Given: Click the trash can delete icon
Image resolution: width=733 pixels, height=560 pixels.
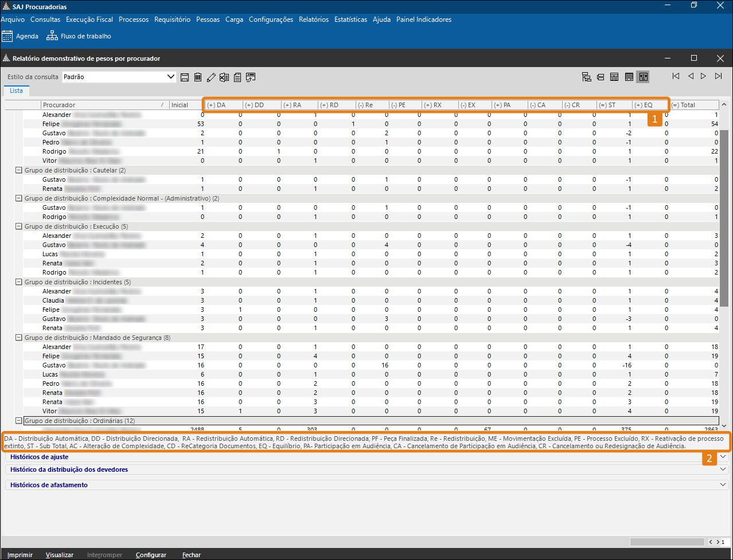Looking at the screenshot, I should click(x=198, y=77).
